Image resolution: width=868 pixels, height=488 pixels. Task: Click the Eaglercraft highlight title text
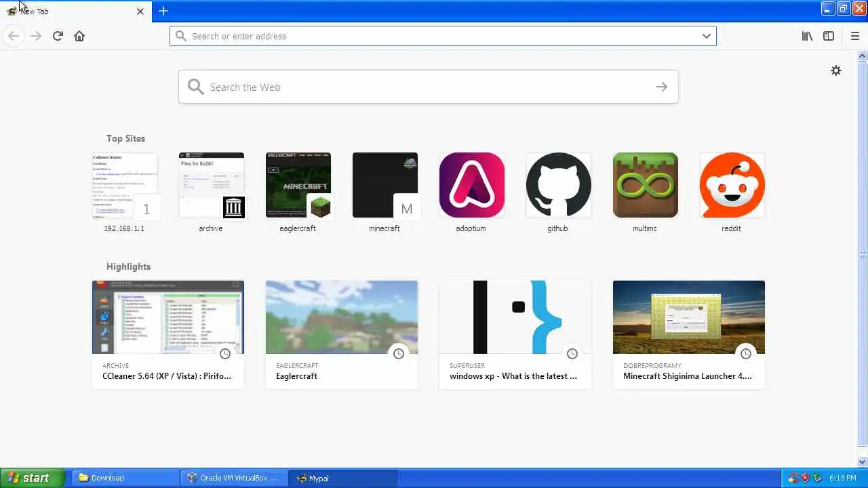(x=296, y=376)
